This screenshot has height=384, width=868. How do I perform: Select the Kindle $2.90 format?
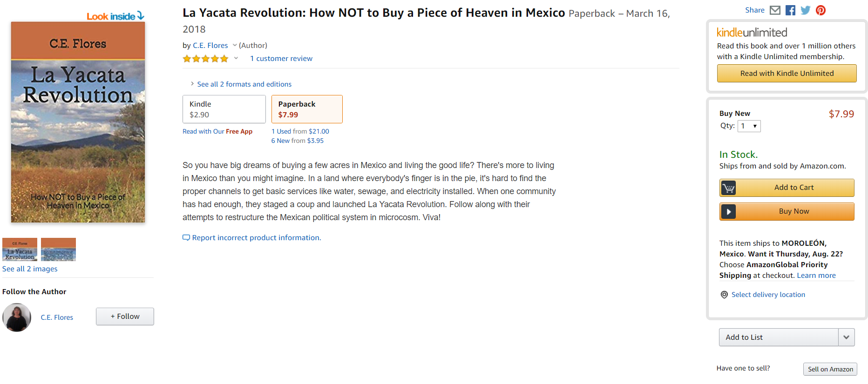click(224, 109)
